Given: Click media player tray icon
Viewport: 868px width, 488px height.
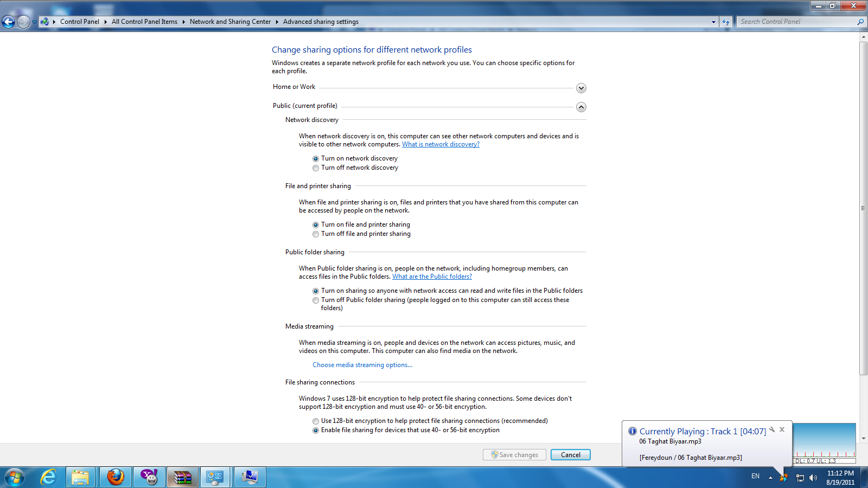Looking at the screenshot, I should (x=783, y=478).
